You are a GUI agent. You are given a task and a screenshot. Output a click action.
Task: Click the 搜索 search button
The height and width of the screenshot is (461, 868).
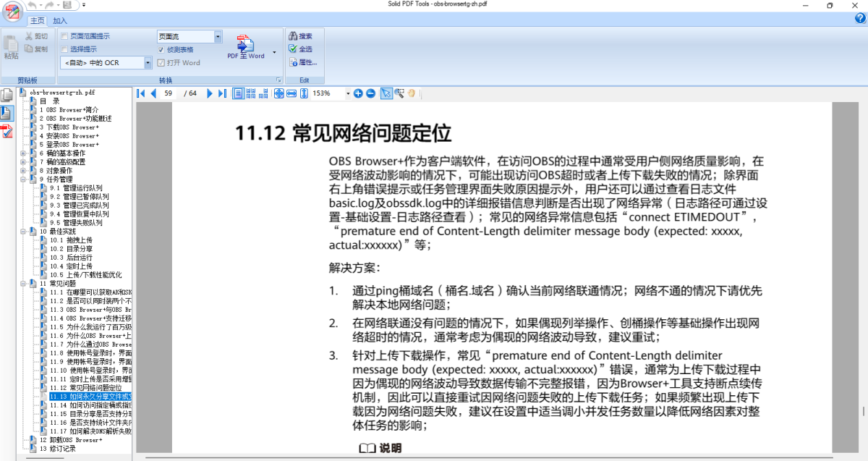(300, 36)
